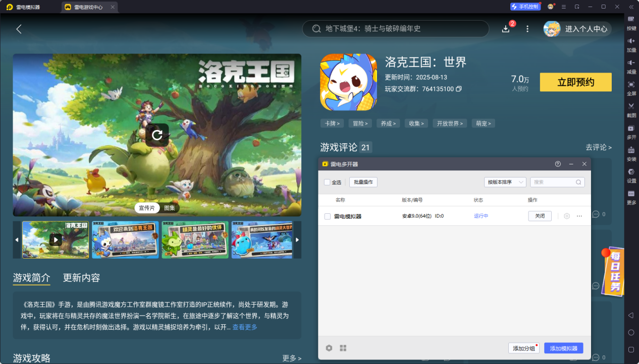639x364 pixels.
Task: Click the 批量操作 button
Action: pyautogui.click(x=363, y=182)
